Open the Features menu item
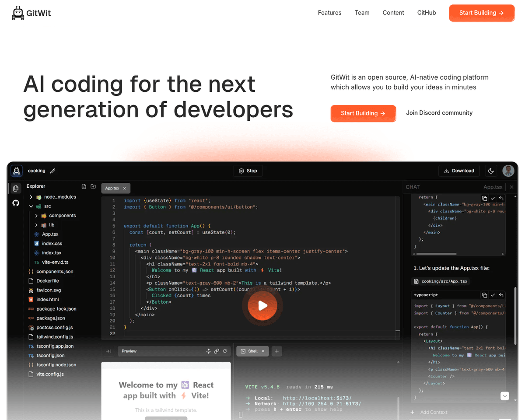This screenshot has height=420, width=525. tap(329, 13)
